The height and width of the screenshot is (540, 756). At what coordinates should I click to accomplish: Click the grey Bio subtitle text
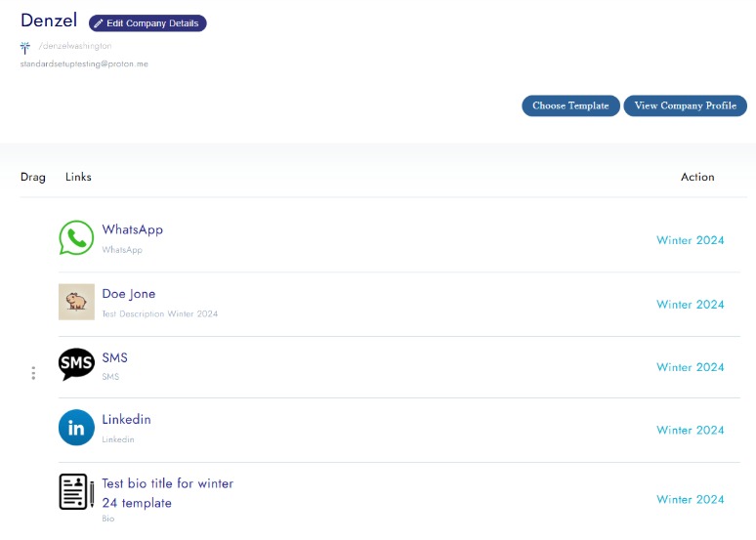pyautogui.click(x=108, y=519)
